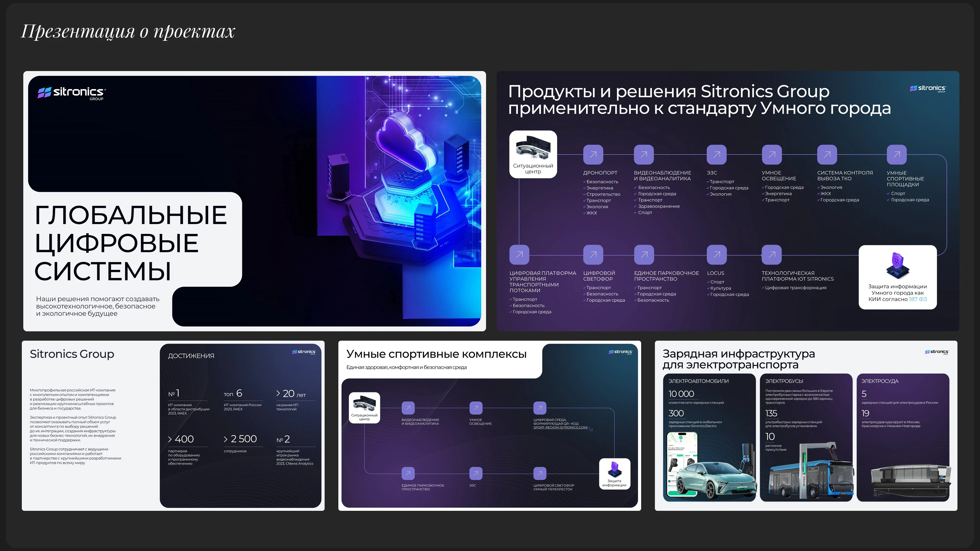Click Продукты и решения Sitronics Group title
The width and height of the screenshot is (980, 551).
[x=699, y=100]
